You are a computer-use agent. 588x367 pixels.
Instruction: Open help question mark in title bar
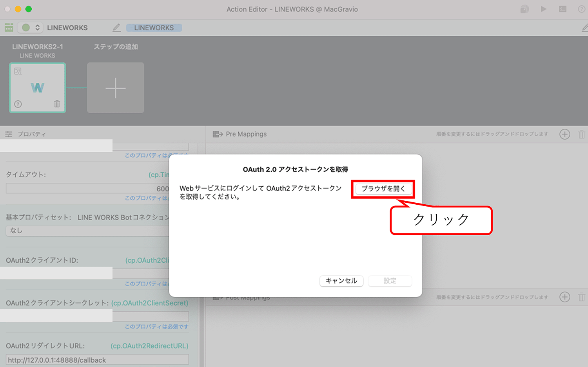point(582,9)
